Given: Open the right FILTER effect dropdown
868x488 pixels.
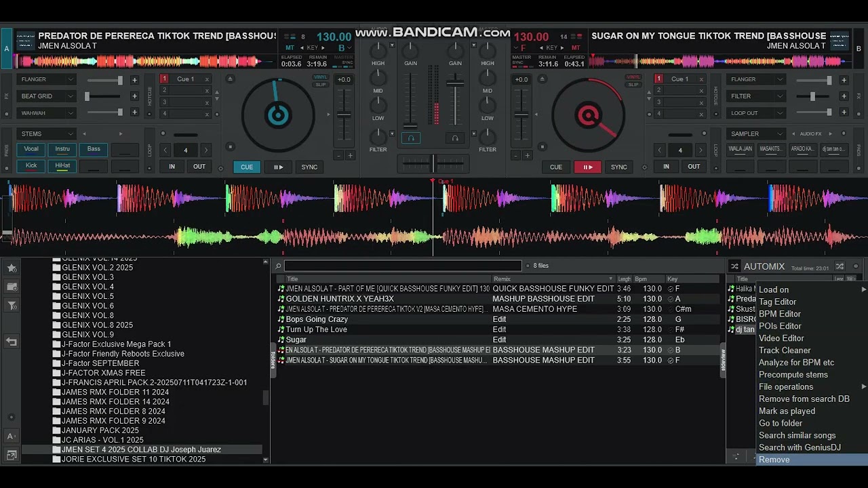Looking at the screenshot, I should click(756, 96).
